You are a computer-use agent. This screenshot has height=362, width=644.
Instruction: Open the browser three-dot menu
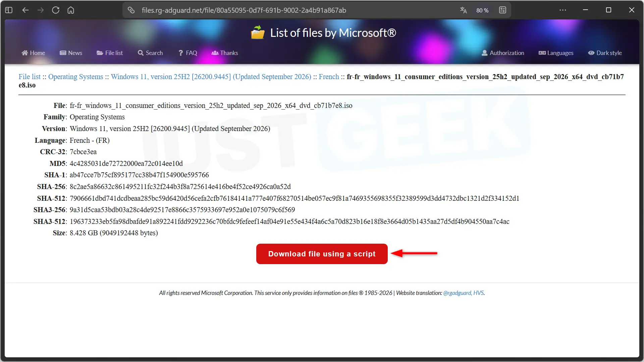(563, 10)
